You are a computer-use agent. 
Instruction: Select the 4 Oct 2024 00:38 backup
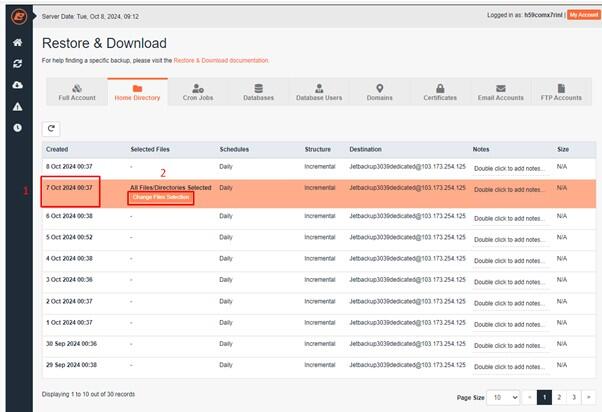(319, 259)
